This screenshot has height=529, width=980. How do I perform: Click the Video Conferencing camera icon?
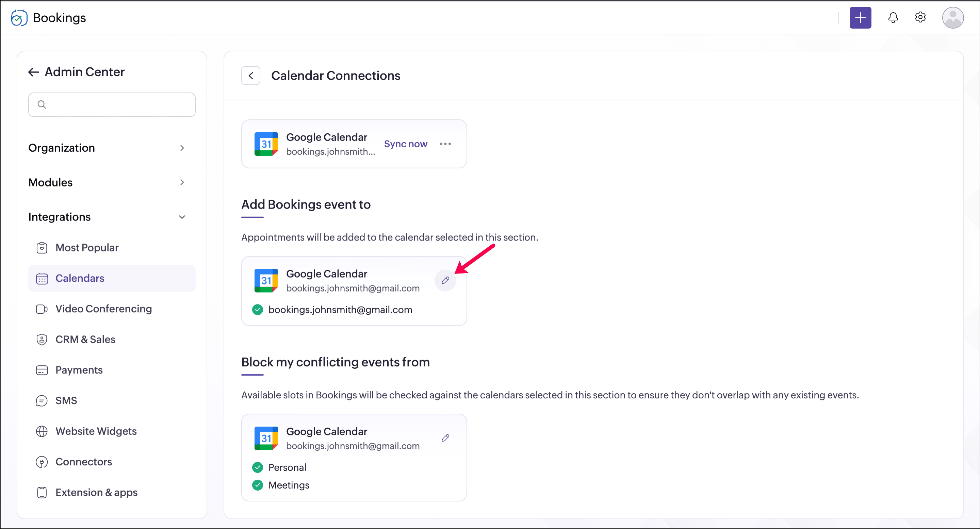tap(42, 309)
